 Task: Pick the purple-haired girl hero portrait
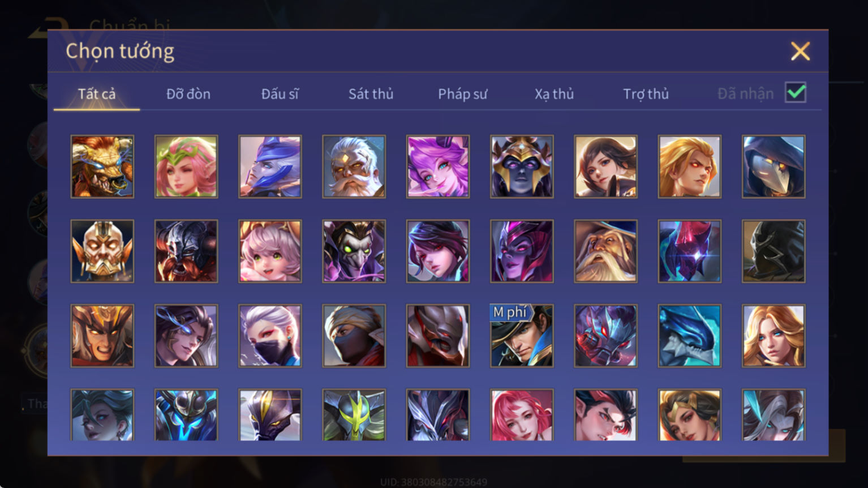[438, 166]
